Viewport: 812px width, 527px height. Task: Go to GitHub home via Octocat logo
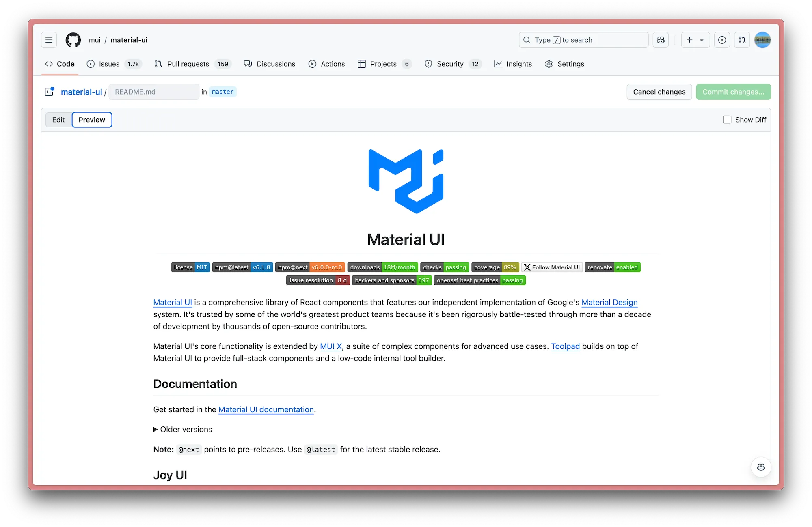pyautogui.click(x=73, y=40)
